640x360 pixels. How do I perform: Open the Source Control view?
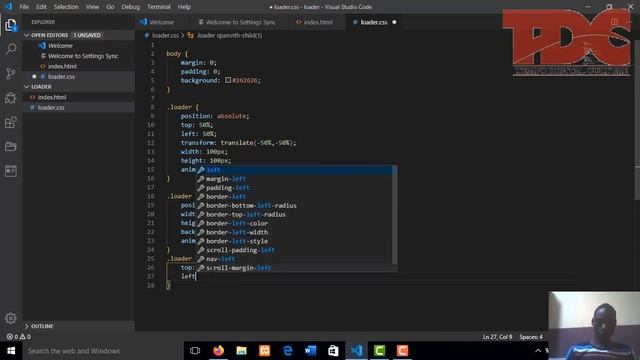(x=11, y=73)
